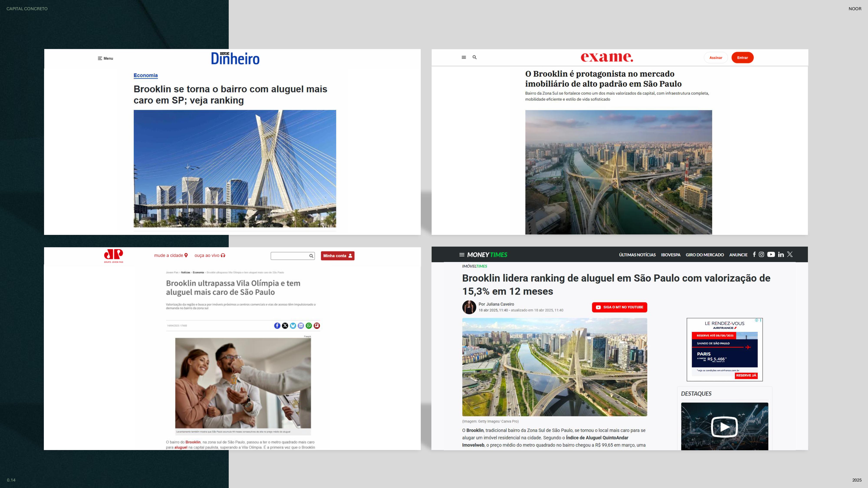Click the exame search magnifier icon
868x488 pixels.
coord(474,57)
